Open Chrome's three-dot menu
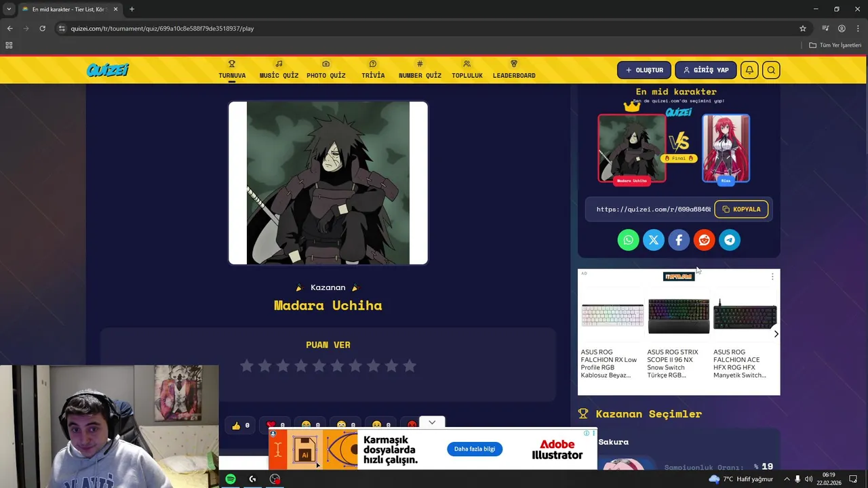Viewport: 868px width, 488px height. point(858,28)
